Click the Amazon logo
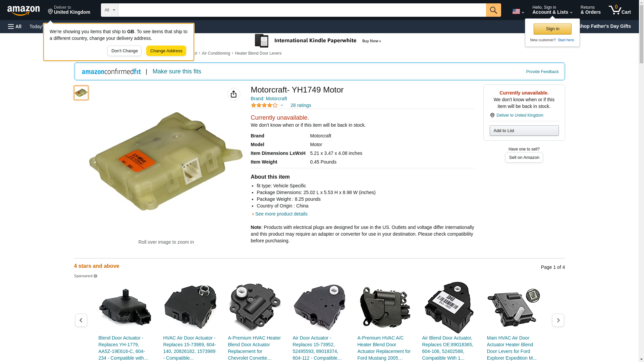The image size is (644, 362). (23, 11)
